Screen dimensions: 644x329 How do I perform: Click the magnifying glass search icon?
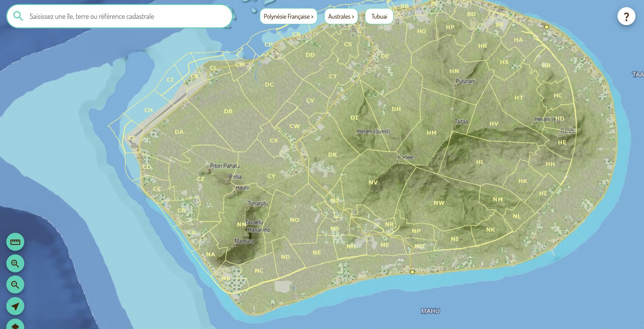pos(18,16)
